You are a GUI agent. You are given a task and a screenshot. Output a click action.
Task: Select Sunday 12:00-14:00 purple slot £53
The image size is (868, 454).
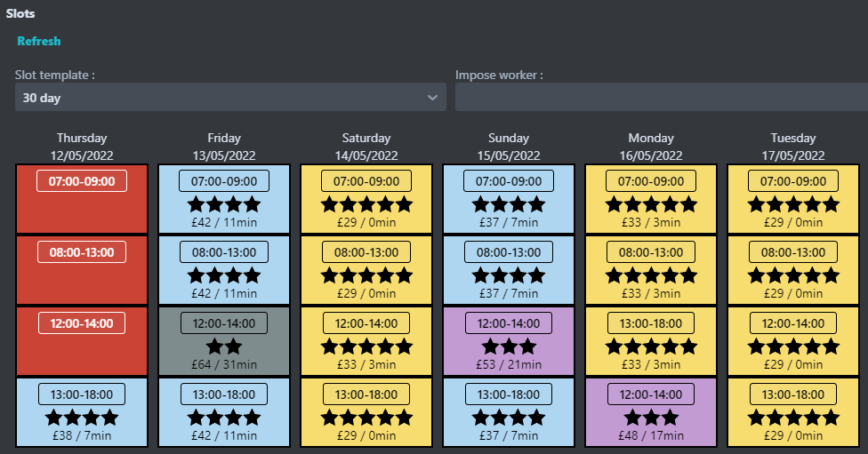(x=509, y=341)
